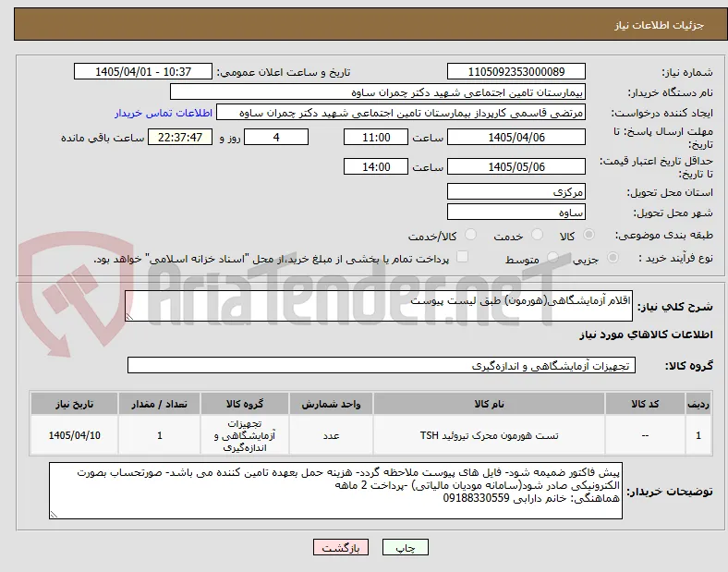Click the چاپ print button
Image resolution: width=728 pixels, height=572 pixels.
click(406, 547)
